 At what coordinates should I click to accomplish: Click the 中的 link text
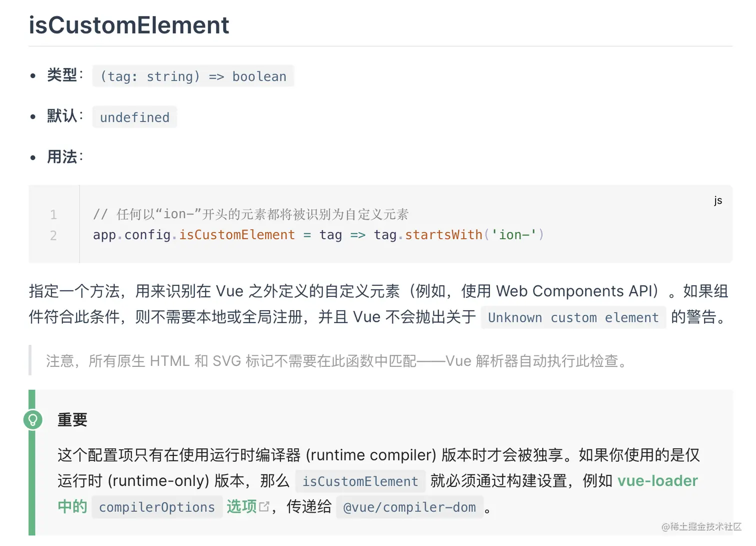point(72,506)
